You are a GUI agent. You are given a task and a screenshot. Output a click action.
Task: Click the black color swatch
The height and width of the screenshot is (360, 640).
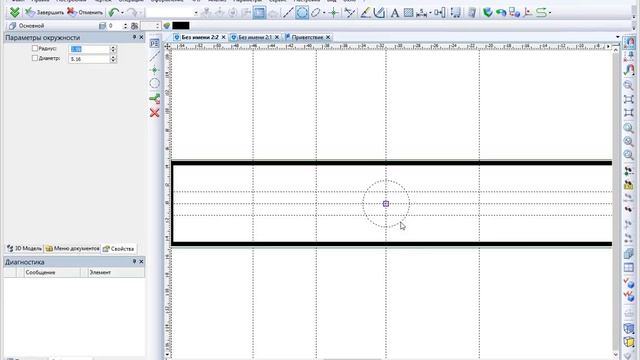[x=181, y=26]
